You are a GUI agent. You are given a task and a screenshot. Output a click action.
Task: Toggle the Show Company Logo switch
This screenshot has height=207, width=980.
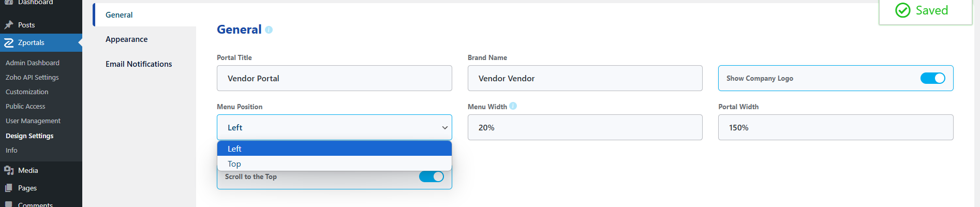(932, 78)
